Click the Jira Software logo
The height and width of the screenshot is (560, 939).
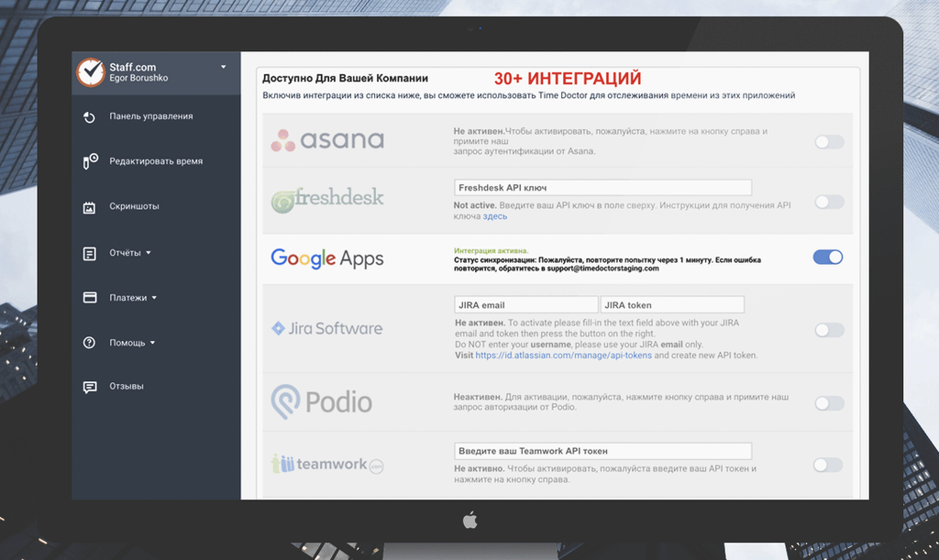tap(327, 328)
